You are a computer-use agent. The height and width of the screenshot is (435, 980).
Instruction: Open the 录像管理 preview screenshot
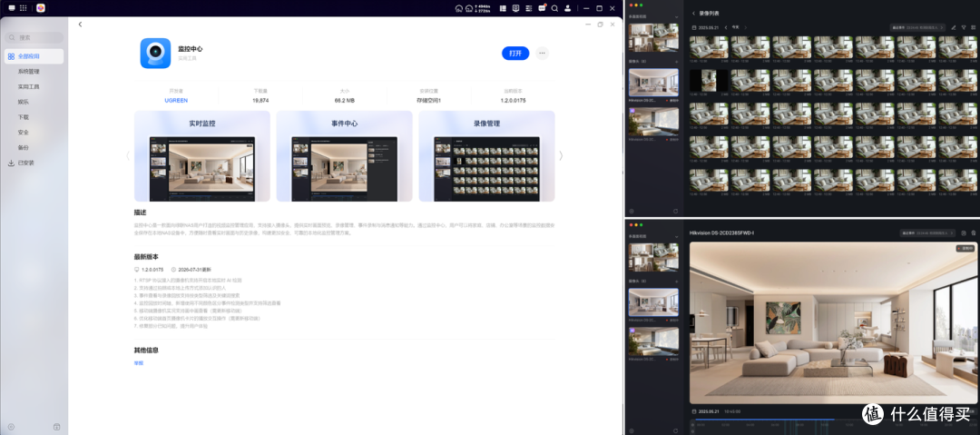tap(487, 156)
